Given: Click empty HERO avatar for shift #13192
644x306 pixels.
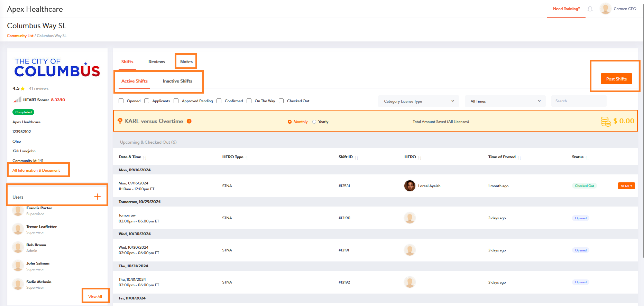Looking at the screenshot, I should pos(410,282).
